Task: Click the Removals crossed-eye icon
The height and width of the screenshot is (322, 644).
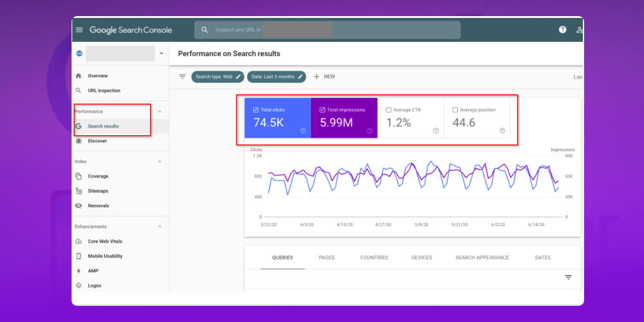Action: pyautogui.click(x=79, y=206)
